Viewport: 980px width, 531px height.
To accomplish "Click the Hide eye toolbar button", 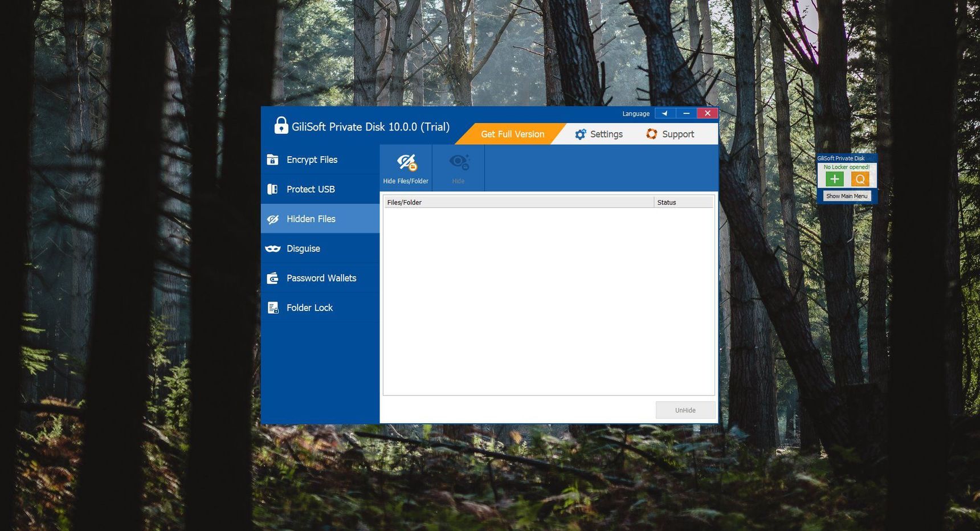I will (x=459, y=168).
